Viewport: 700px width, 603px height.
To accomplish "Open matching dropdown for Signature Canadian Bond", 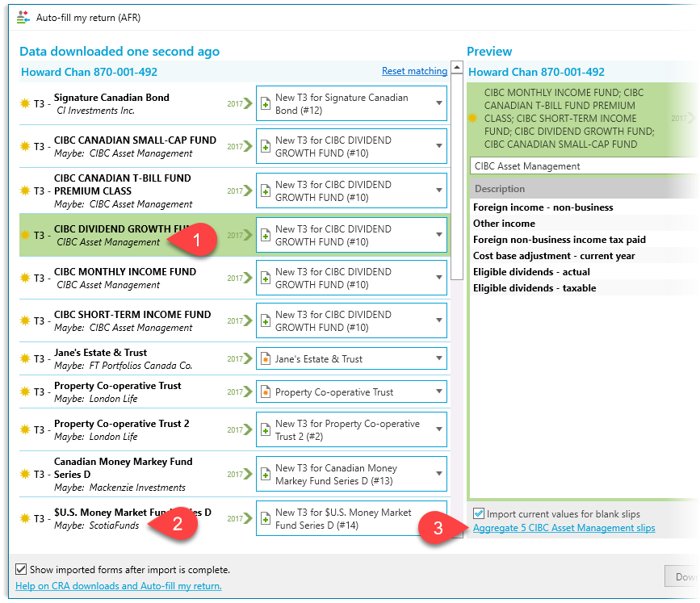I will pyautogui.click(x=351, y=103).
